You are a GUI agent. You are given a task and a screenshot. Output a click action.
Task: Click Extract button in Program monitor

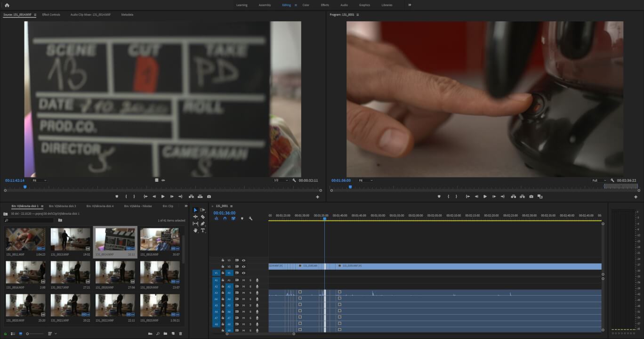[x=522, y=196]
